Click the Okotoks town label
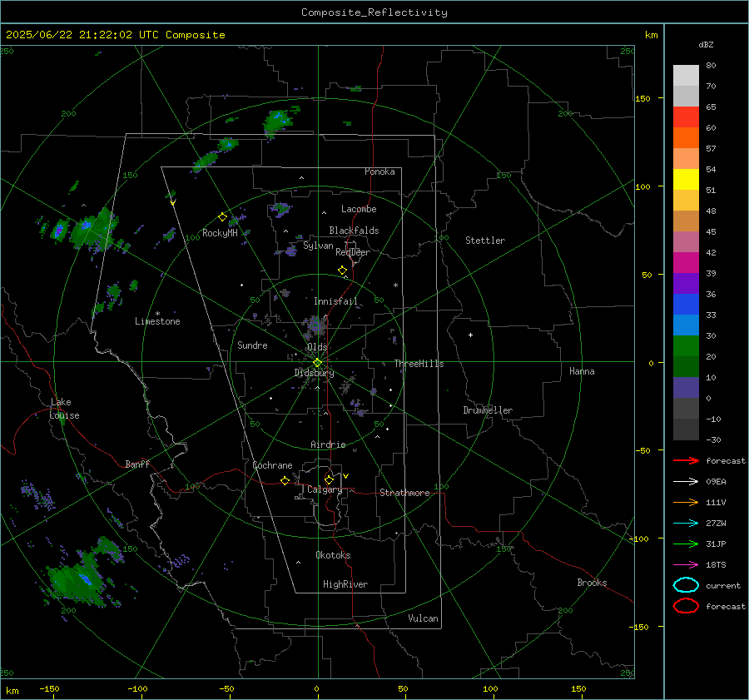Screen dimensions: 749x700 click(334, 555)
